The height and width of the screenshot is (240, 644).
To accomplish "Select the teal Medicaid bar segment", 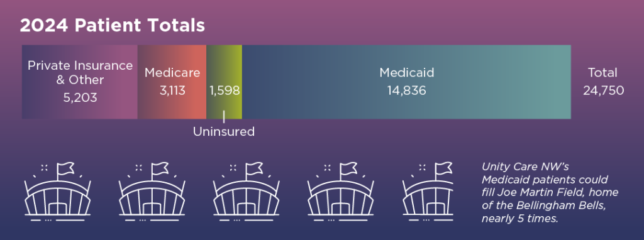I will point(407,82).
